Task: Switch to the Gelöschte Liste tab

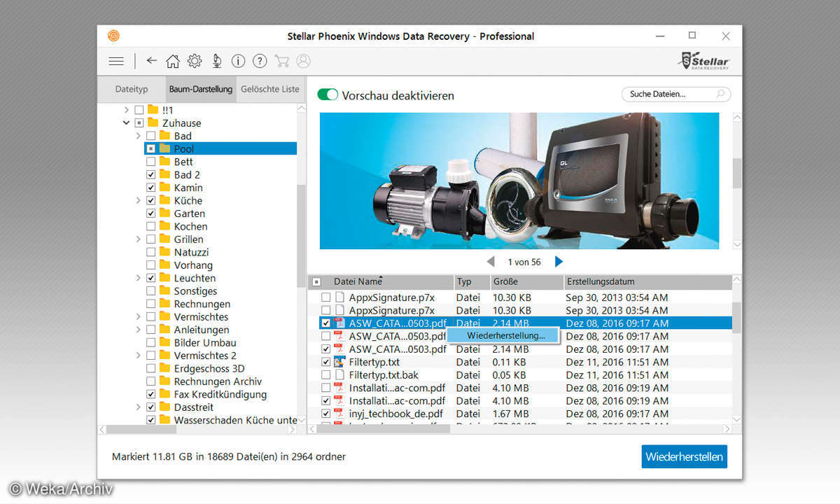Action: pos(270,90)
